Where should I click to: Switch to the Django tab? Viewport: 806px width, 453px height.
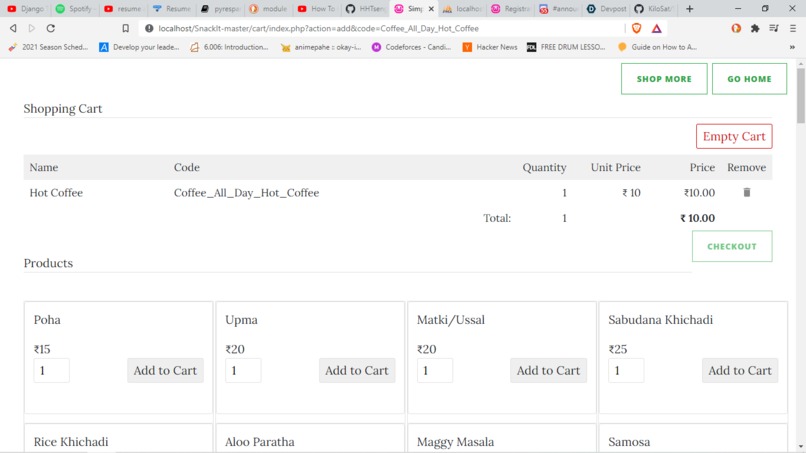[26, 9]
